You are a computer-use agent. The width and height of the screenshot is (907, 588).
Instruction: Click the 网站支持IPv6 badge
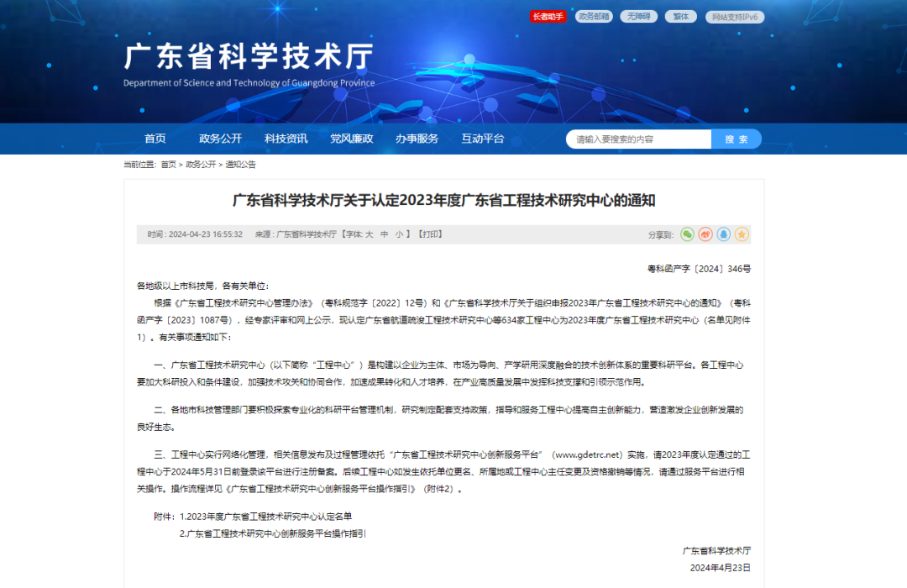(x=735, y=15)
